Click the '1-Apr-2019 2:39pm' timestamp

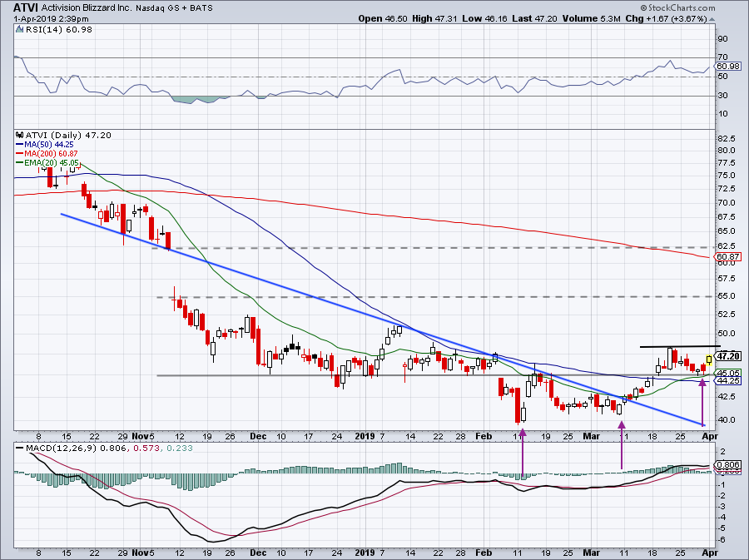click(51, 19)
